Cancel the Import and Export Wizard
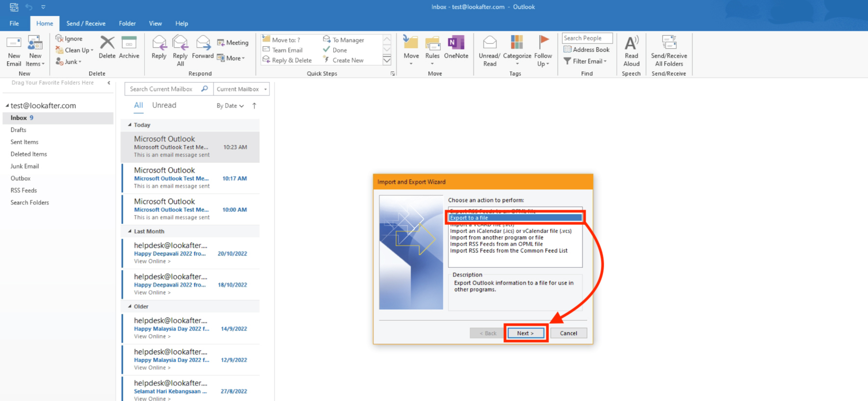This screenshot has width=868, height=401. click(568, 333)
